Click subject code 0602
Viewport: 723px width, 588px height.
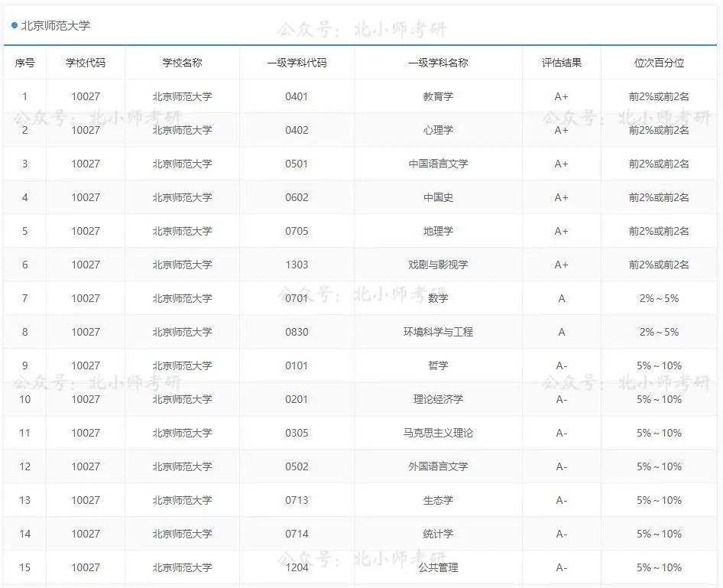coord(297,197)
